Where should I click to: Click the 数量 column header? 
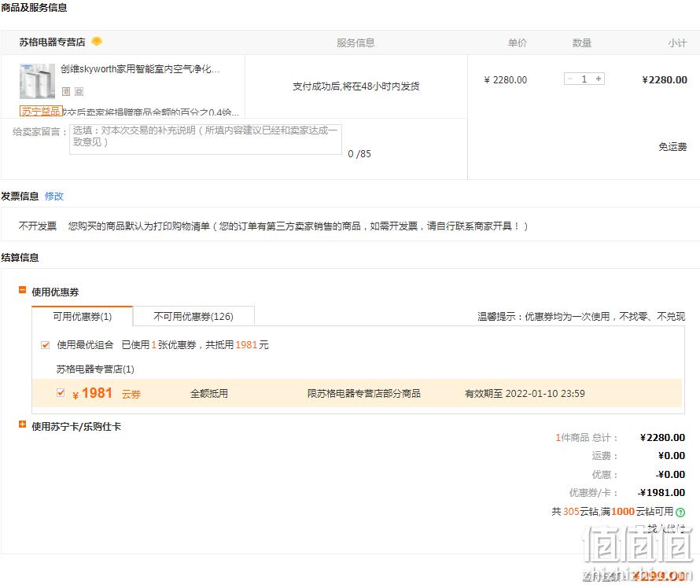pos(582,42)
